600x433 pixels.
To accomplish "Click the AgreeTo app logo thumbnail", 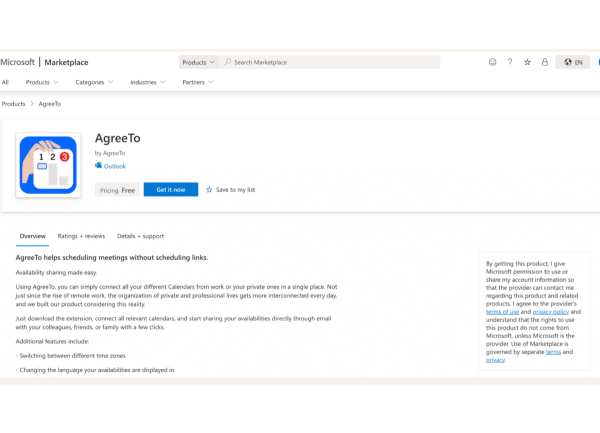I will [x=48, y=165].
